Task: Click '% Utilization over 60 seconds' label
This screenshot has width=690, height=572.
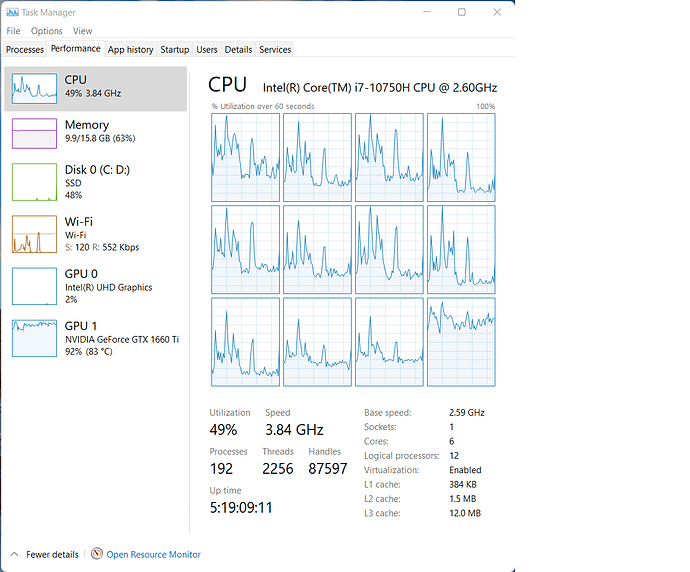Action: tap(263, 106)
